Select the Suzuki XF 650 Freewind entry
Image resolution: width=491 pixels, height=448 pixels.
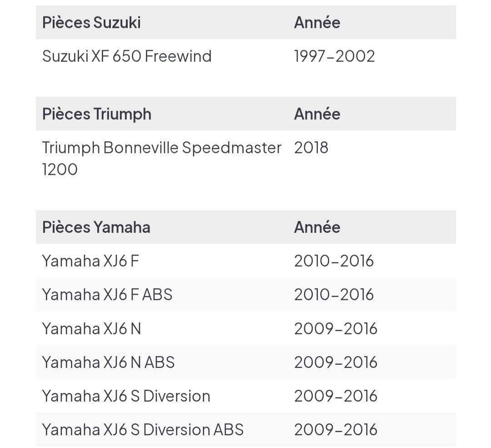pyautogui.click(x=127, y=56)
